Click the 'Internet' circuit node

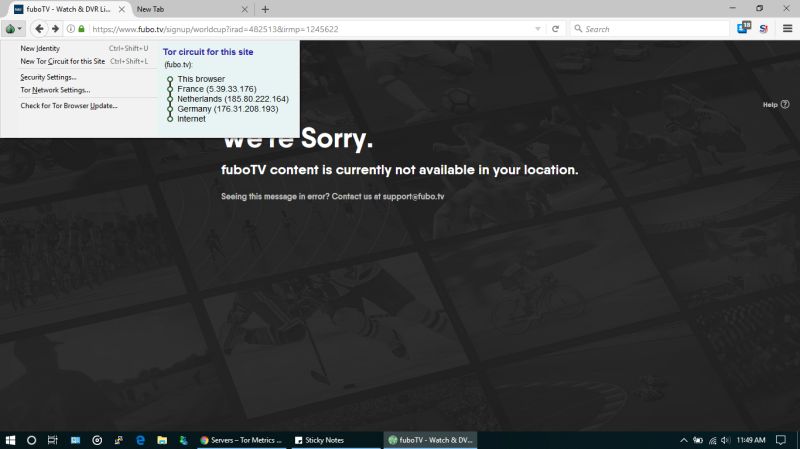point(191,119)
